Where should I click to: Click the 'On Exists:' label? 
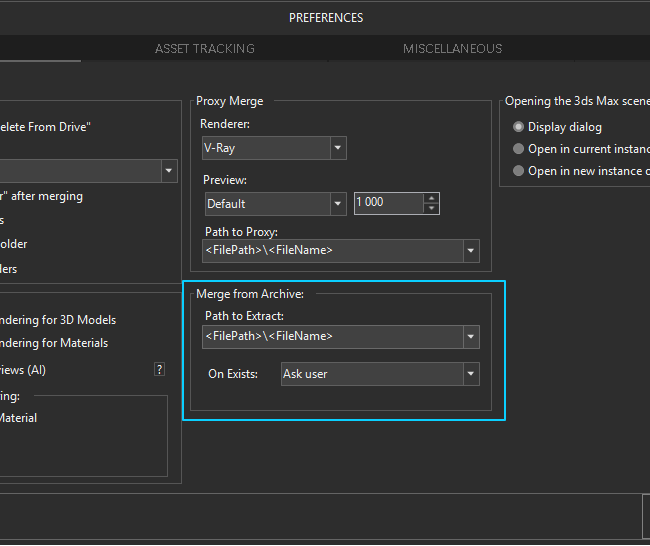pos(233,374)
